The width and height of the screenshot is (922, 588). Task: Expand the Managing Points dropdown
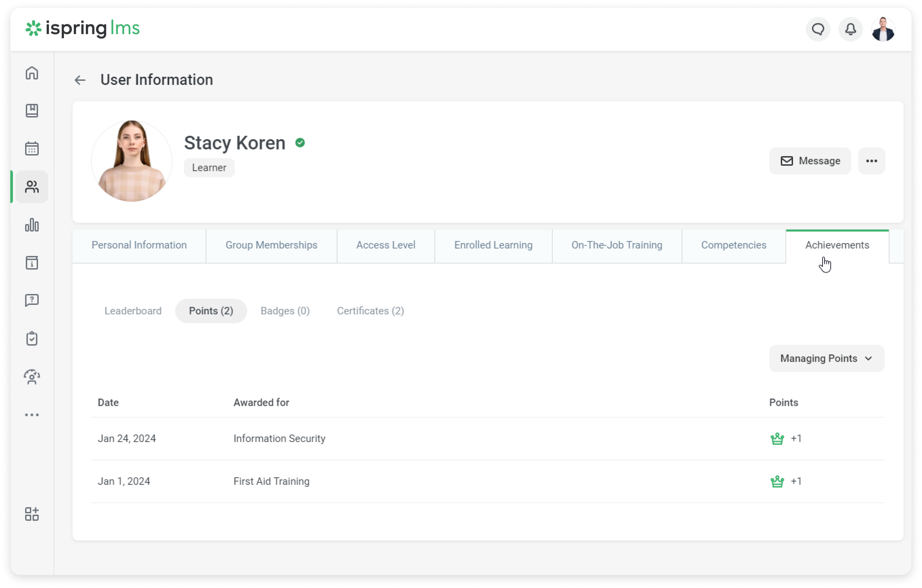[826, 358]
